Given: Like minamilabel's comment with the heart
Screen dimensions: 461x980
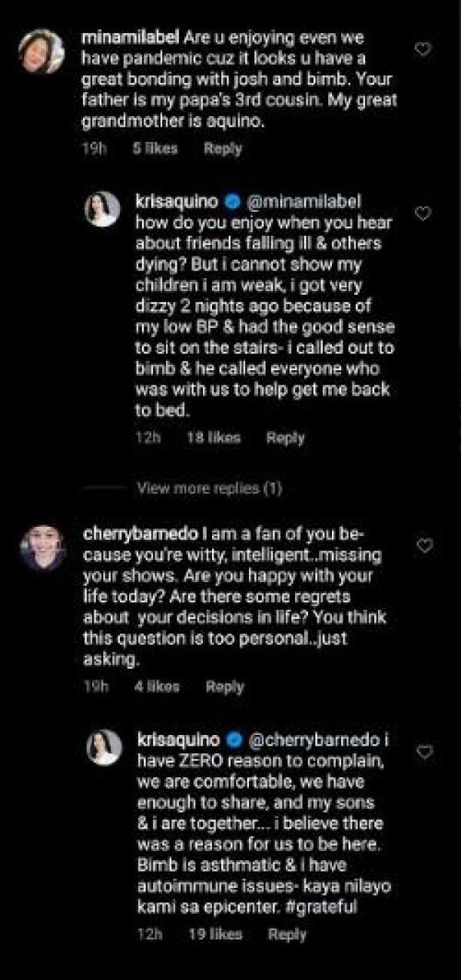Looking at the screenshot, I should pos(423,49).
